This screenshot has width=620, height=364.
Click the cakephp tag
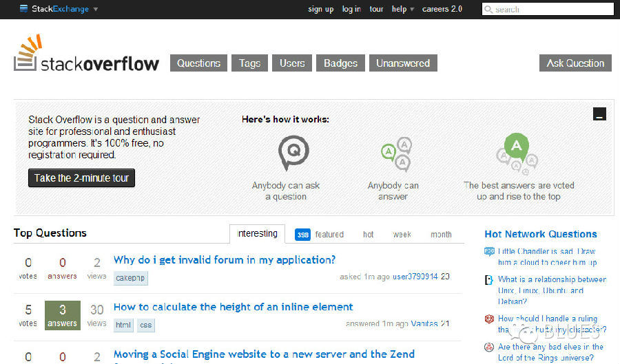(x=130, y=278)
